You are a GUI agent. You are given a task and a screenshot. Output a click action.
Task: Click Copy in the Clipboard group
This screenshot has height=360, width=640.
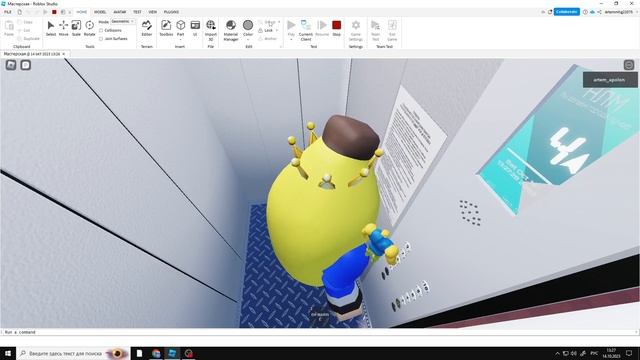tap(25, 22)
